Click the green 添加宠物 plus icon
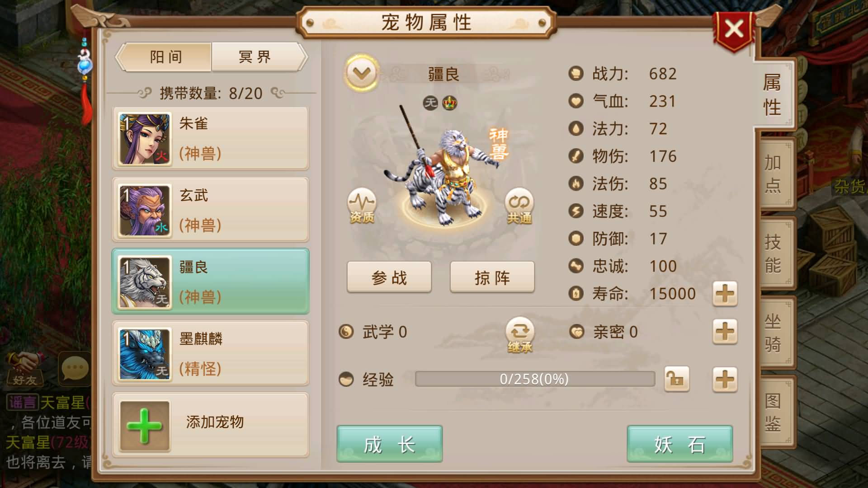868x488 pixels. pos(145,426)
